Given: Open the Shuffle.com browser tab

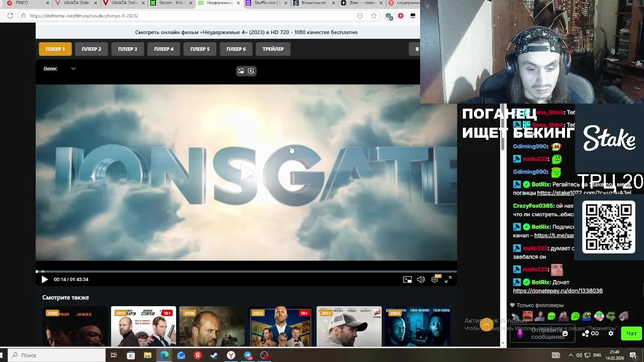Looking at the screenshot, I should (x=266, y=3).
